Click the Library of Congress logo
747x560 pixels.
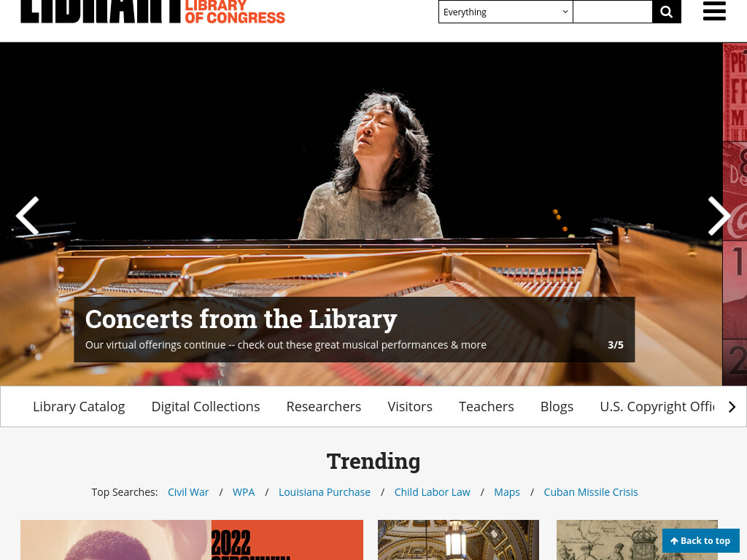[x=153, y=12]
